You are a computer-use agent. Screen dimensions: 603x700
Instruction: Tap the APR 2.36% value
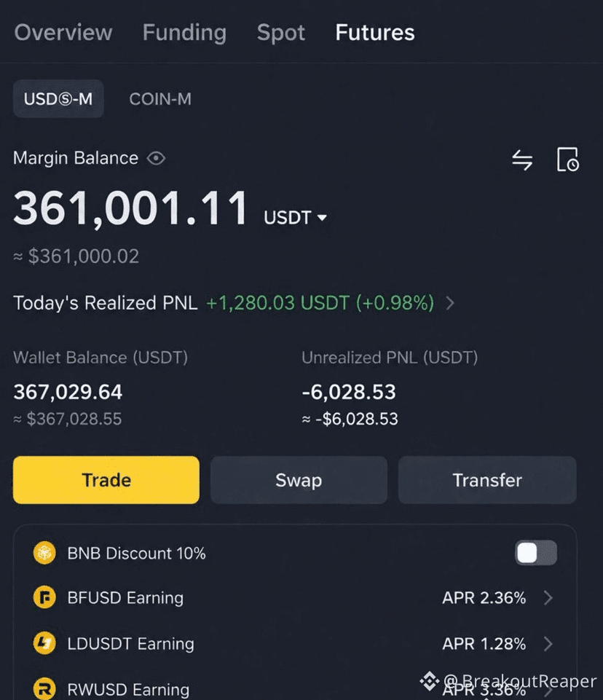(x=484, y=598)
